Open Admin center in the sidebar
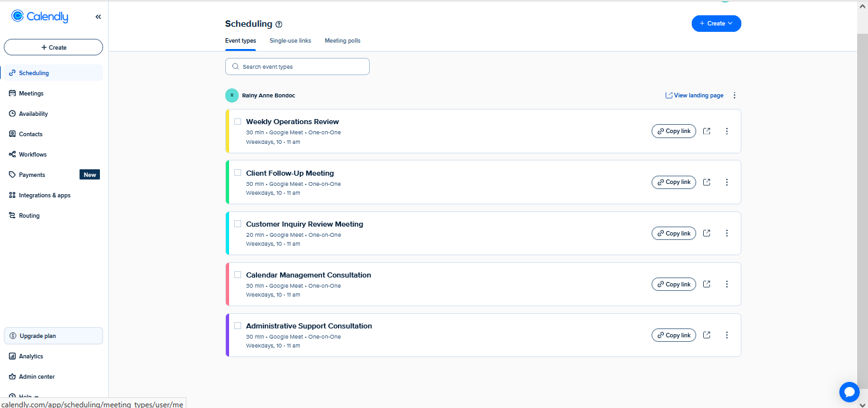 click(53, 376)
